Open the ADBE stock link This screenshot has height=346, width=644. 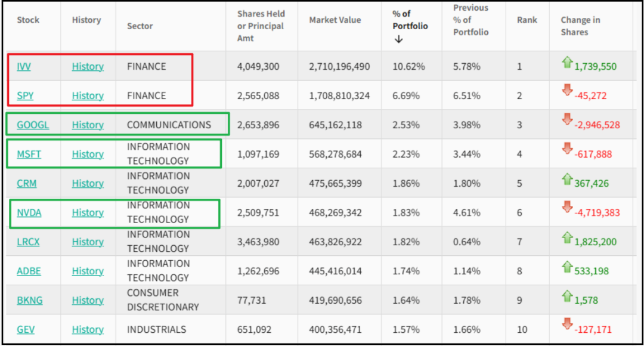pos(29,271)
